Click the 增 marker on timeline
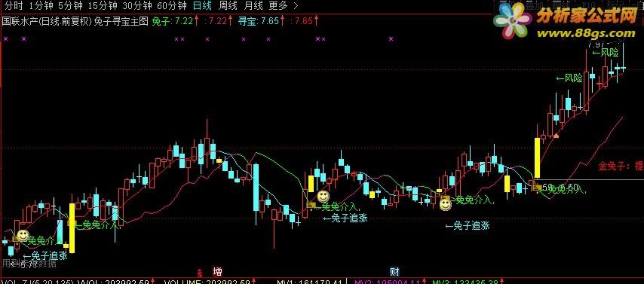Image resolution: width=644 pixels, height=284 pixels. point(218,271)
